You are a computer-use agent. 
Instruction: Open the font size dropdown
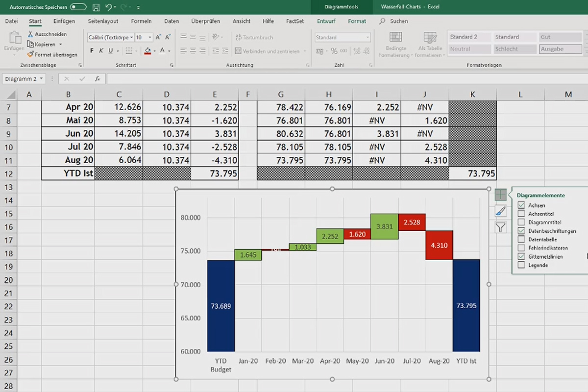point(149,37)
